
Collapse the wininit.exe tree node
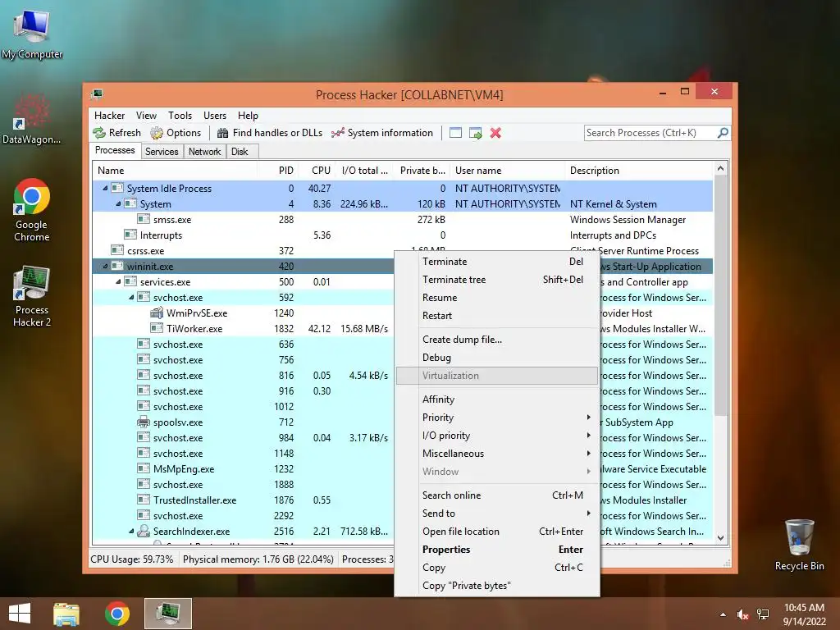pos(105,266)
